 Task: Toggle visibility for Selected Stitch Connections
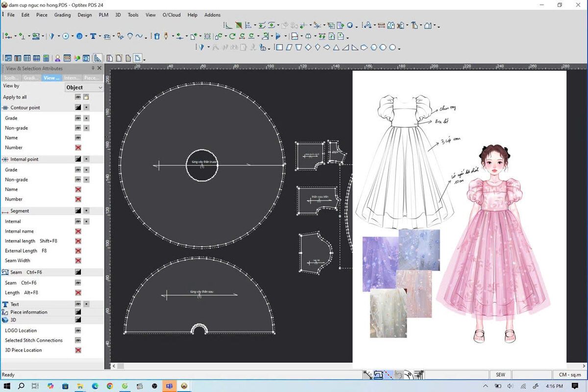[78, 340]
